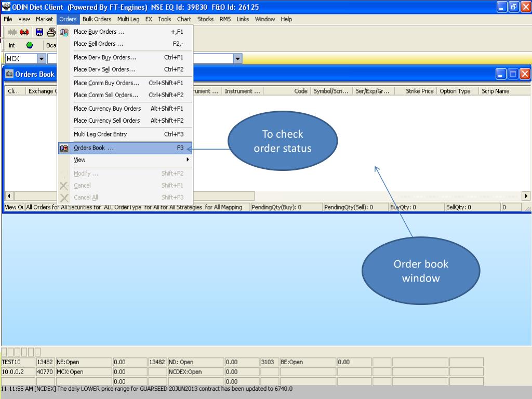Click the ODIN application title bar icon
Image resolution: width=532 pixels, height=399 pixels.
coord(6,6)
